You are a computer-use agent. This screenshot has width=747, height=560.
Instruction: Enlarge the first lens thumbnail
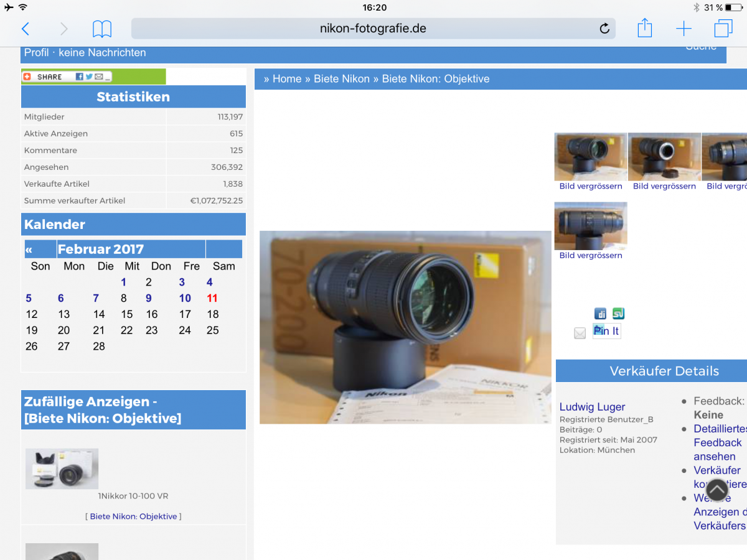591,157
